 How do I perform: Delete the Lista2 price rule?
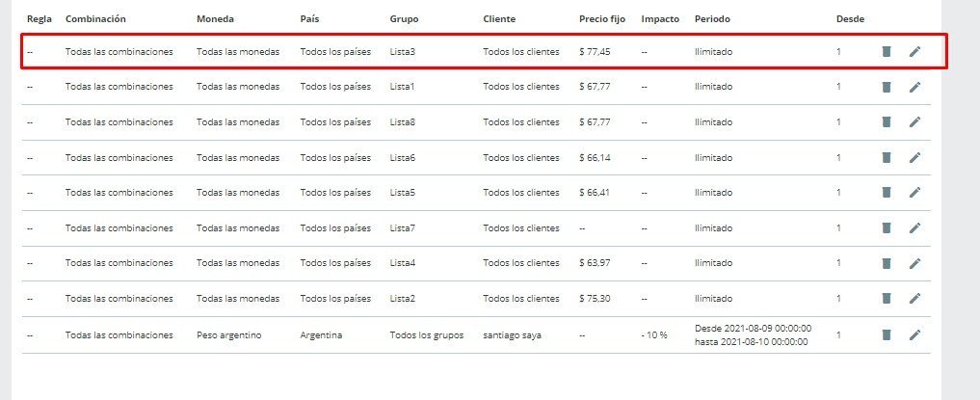887,298
